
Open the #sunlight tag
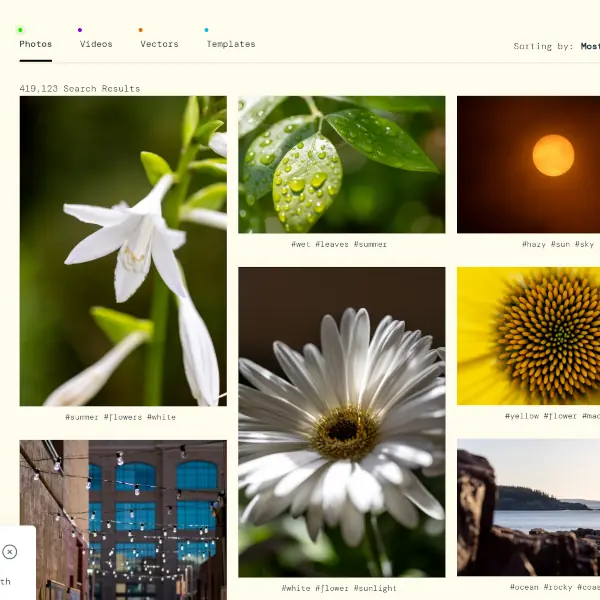tap(375, 588)
